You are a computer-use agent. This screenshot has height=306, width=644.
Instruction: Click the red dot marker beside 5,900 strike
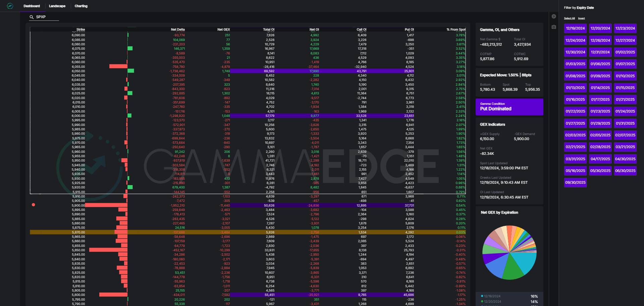(33, 205)
